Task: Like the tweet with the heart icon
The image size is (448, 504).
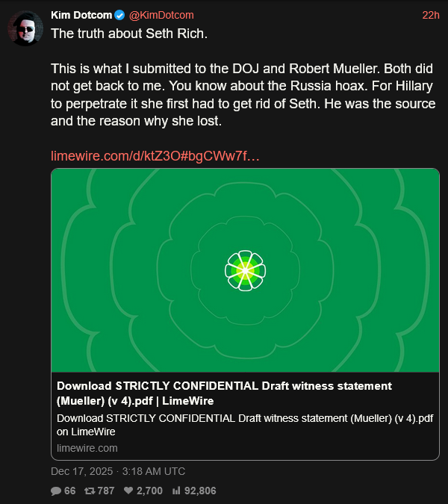Action: point(128,491)
